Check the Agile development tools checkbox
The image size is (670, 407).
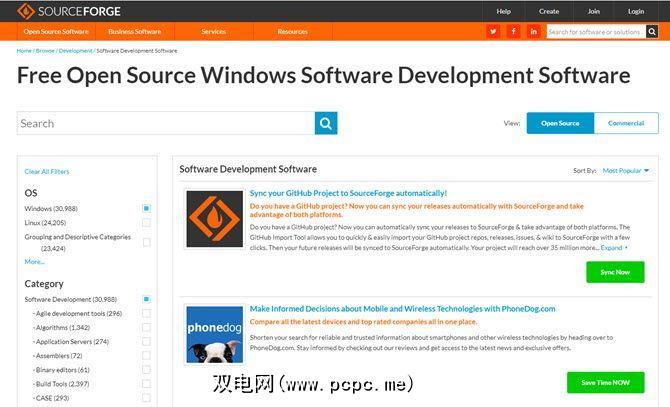click(x=146, y=313)
